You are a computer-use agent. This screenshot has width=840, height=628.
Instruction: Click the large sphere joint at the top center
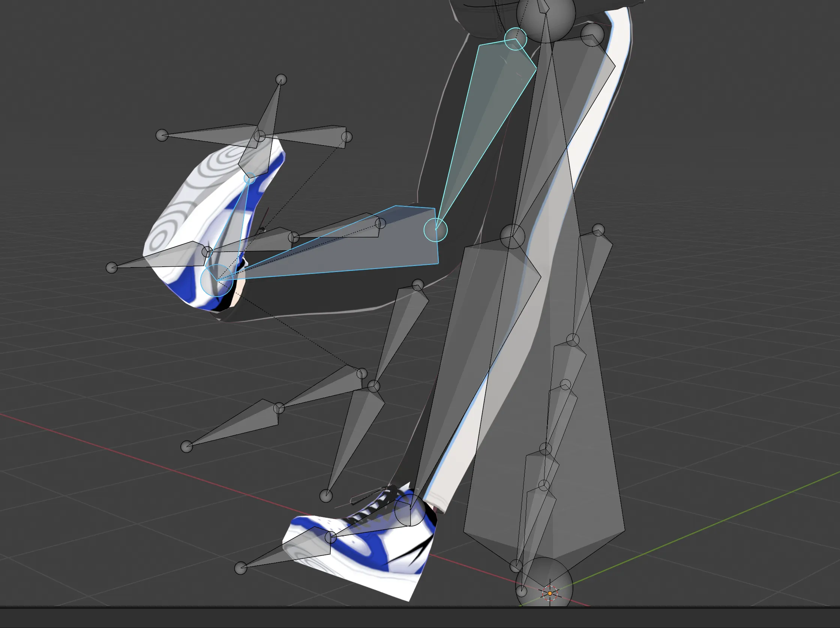click(546, 15)
